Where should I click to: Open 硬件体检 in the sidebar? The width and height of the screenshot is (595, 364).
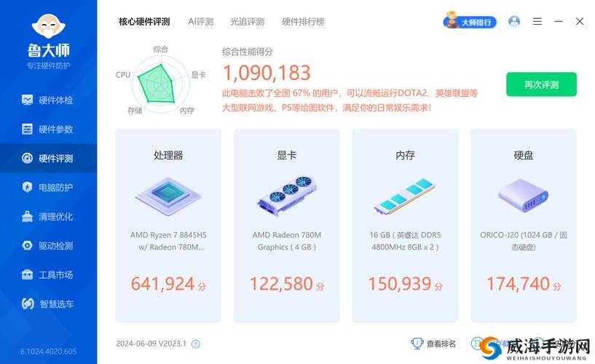click(x=47, y=100)
